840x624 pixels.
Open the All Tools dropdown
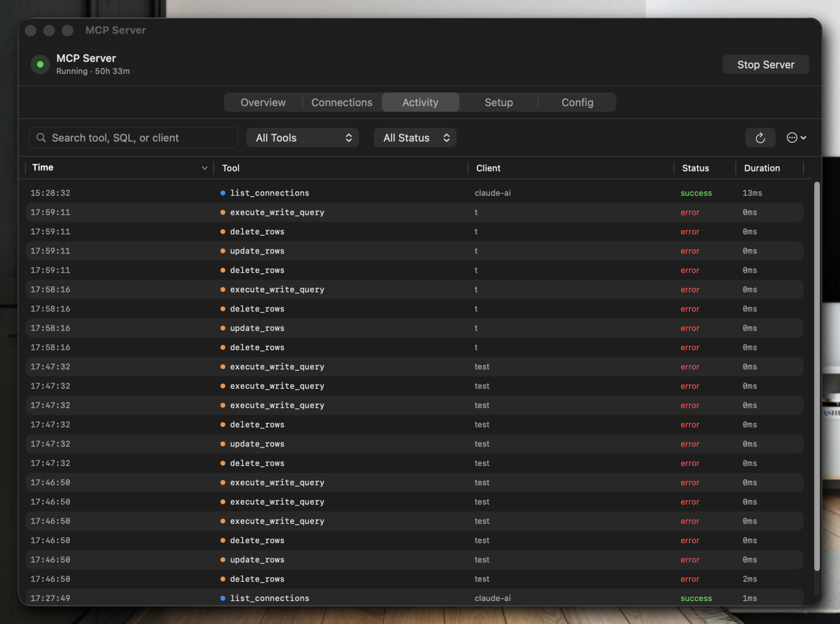[302, 138]
